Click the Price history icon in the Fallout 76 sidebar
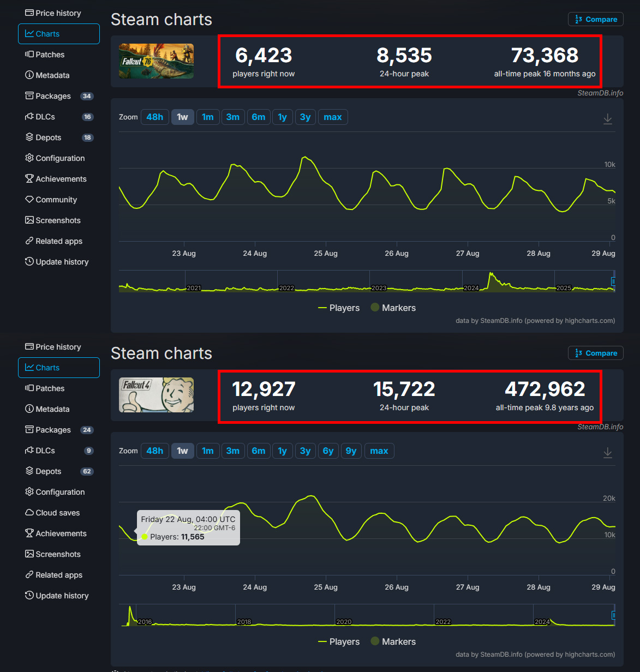The width and height of the screenshot is (640, 672). [29, 13]
